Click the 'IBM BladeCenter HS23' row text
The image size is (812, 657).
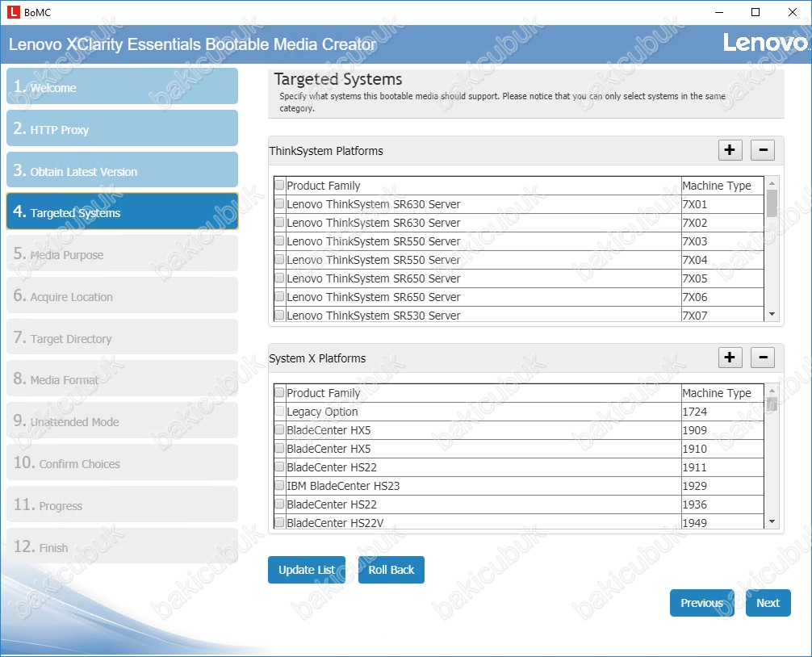point(343,486)
